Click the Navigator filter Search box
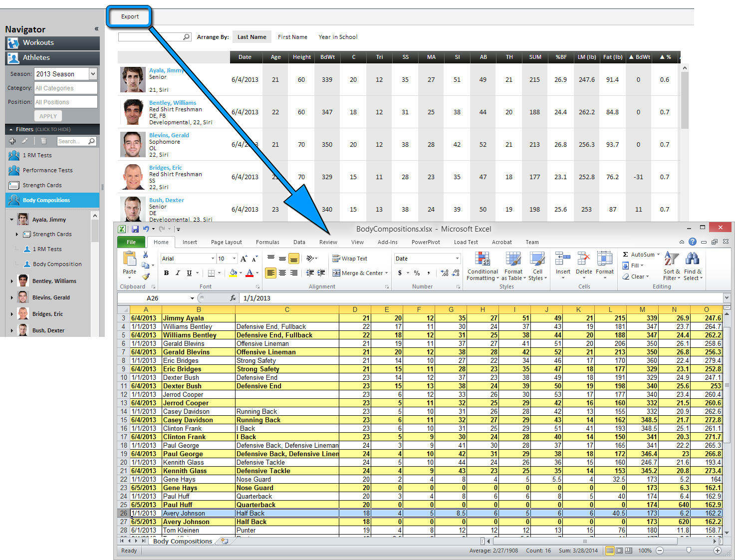Viewport: 735px width, 560px height. (76, 141)
